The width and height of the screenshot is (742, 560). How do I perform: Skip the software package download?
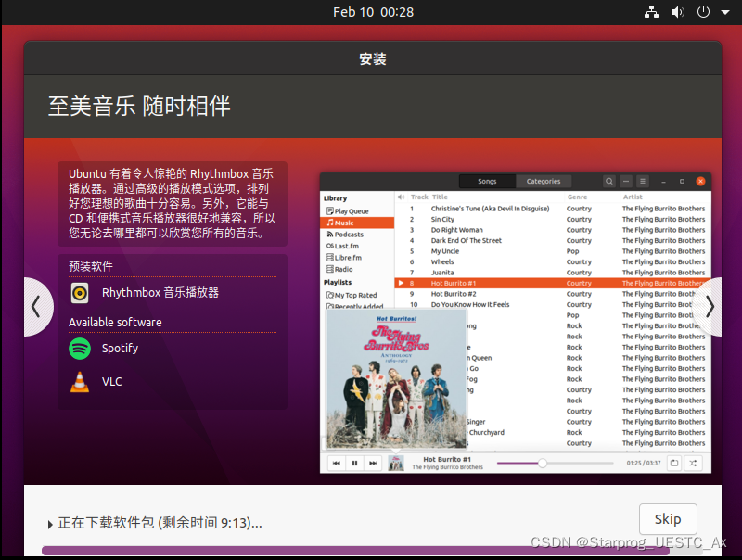click(667, 519)
